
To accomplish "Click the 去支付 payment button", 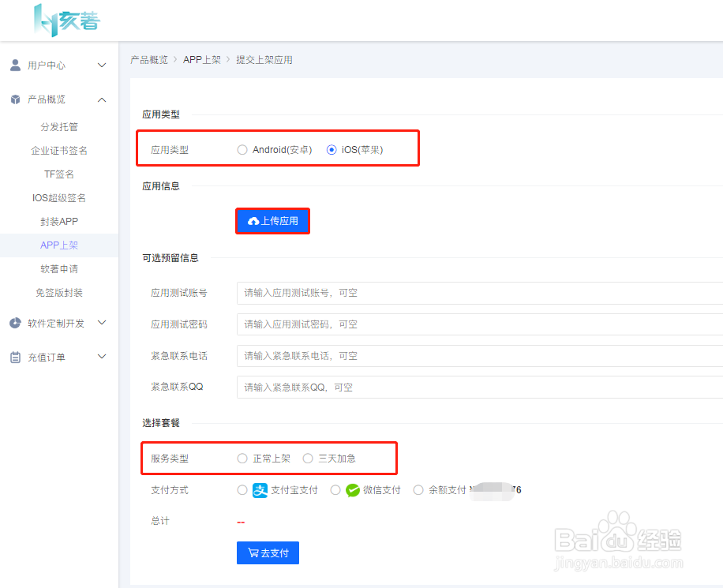I will tap(268, 552).
